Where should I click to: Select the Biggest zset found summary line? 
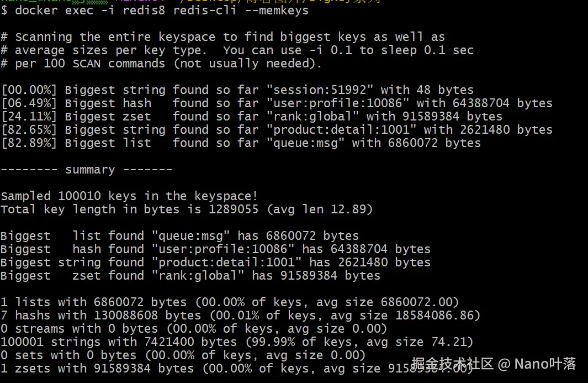(190, 276)
